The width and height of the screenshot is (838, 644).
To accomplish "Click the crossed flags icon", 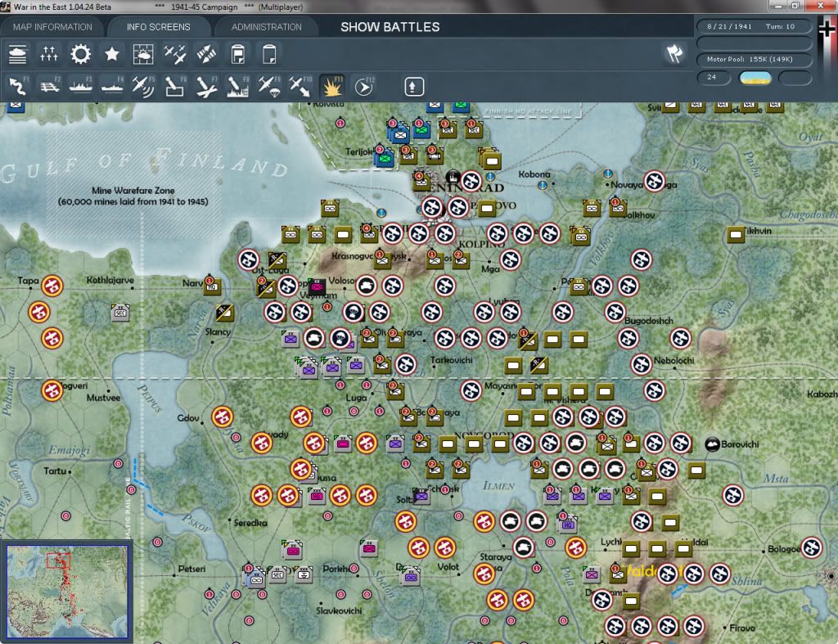I will tap(674, 54).
